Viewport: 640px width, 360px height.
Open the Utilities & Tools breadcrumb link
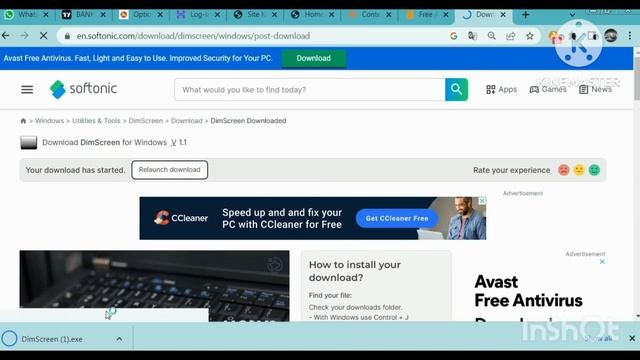pyautogui.click(x=96, y=121)
